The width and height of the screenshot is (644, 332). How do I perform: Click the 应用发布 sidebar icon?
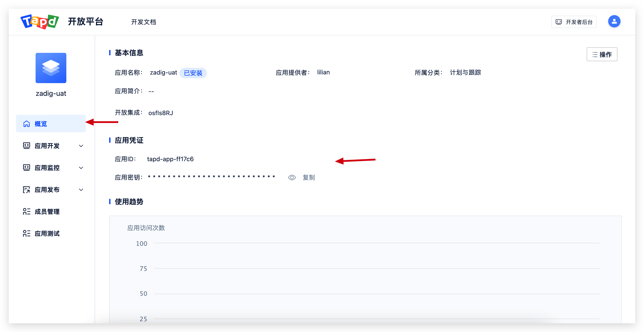tap(27, 190)
